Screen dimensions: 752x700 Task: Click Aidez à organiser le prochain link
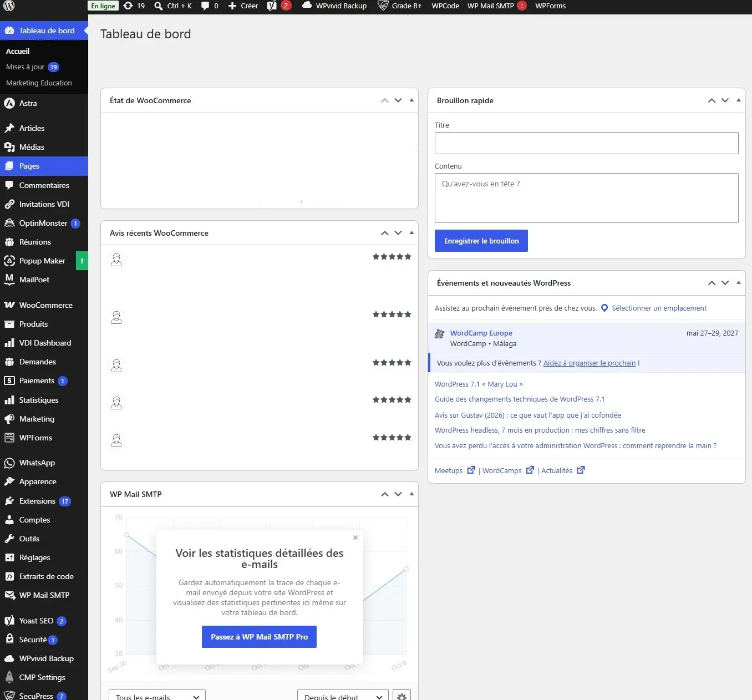590,363
